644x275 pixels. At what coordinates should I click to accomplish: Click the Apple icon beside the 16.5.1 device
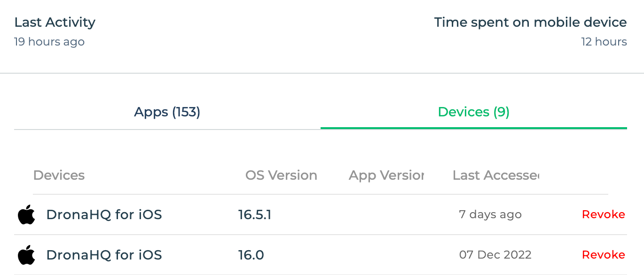[x=26, y=214]
